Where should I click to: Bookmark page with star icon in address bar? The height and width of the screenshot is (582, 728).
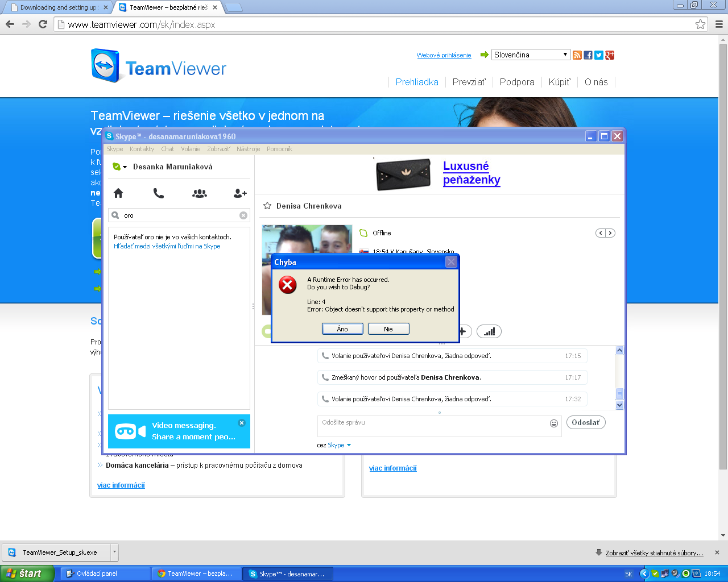pos(700,24)
